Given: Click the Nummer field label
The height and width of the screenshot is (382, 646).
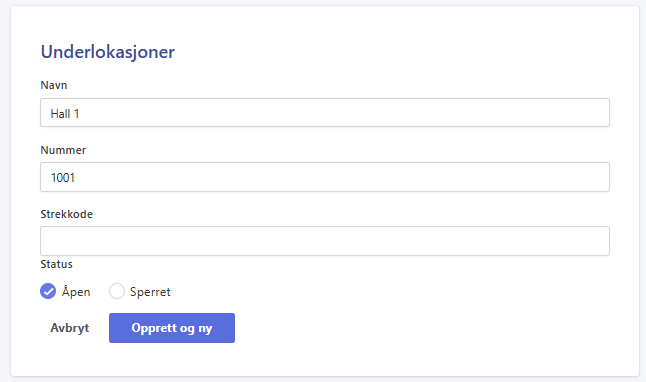Looking at the screenshot, I should click(x=63, y=150).
